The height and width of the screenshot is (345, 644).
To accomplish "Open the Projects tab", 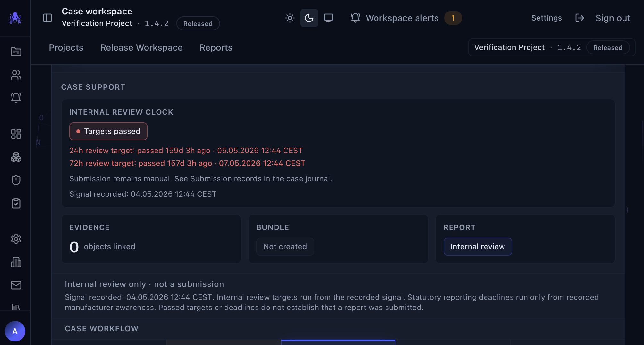I will point(66,47).
